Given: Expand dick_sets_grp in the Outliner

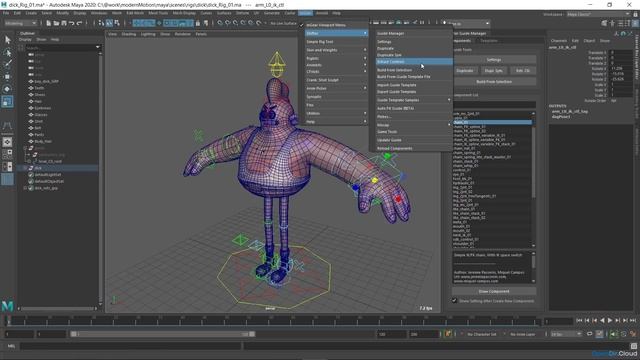Looking at the screenshot, I should pyautogui.click(x=25, y=188).
